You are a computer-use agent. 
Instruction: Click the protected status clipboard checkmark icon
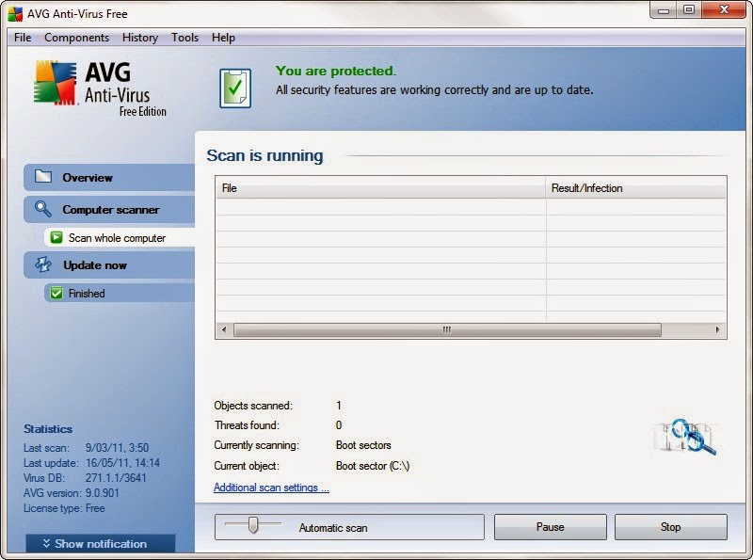point(235,88)
